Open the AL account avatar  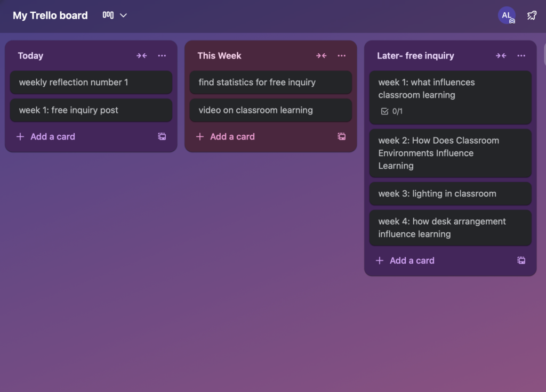pos(507,15)
